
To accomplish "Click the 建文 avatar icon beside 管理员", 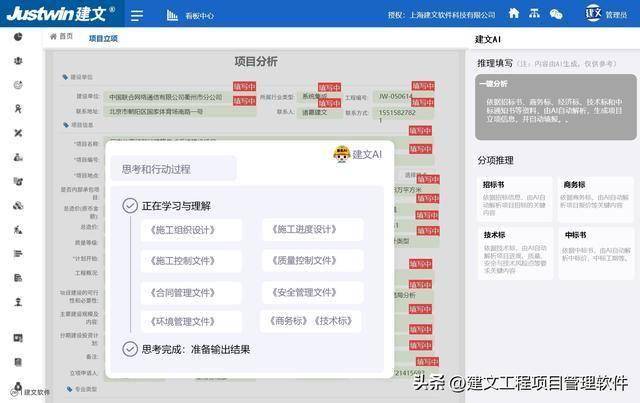I will coord(593,14).
